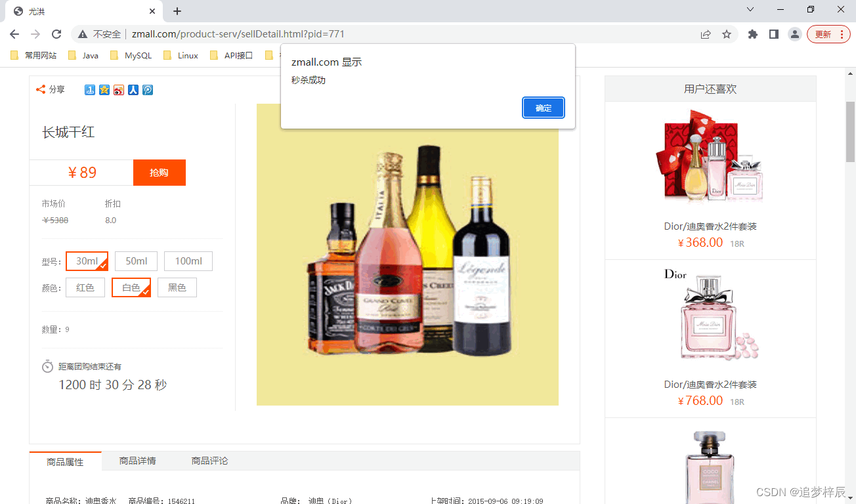Go back with the browser back arrow

[x=14, y=34]
